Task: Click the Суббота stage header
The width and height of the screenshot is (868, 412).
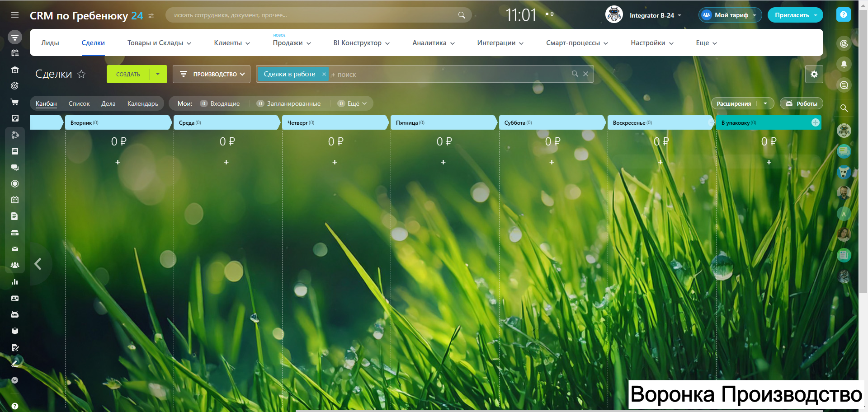Action: coord(552,122)
